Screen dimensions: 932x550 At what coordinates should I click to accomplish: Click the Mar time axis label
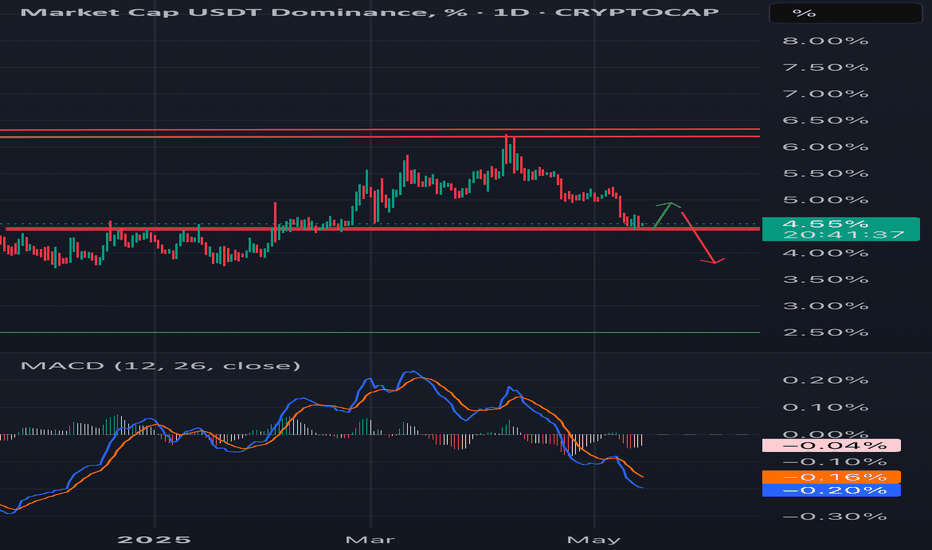tap(370, 540)
